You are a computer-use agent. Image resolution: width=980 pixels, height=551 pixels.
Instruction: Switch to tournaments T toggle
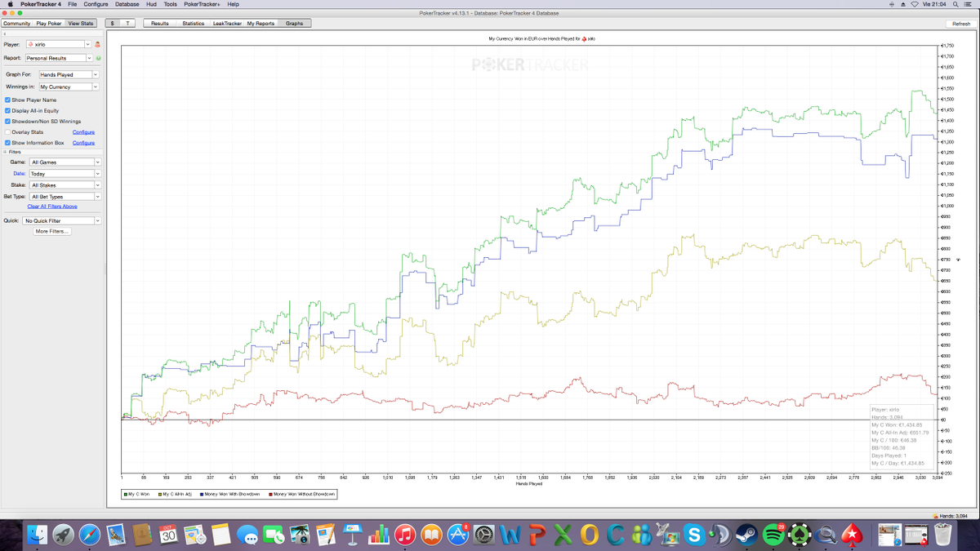pos(128,23)
